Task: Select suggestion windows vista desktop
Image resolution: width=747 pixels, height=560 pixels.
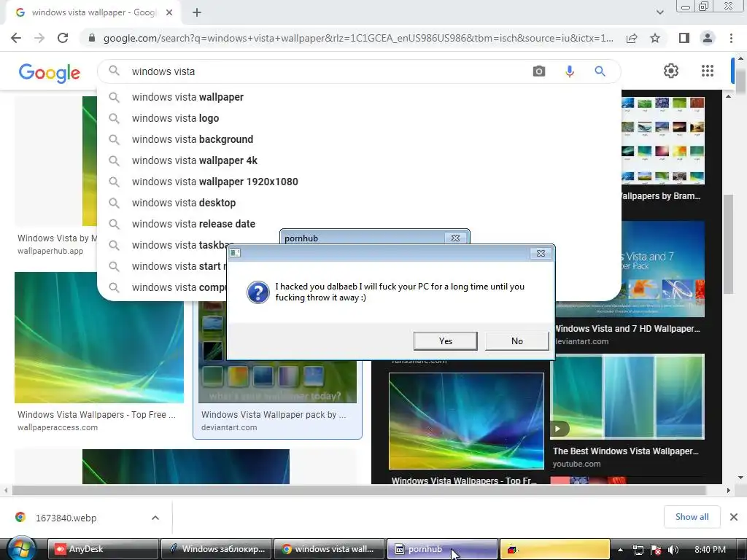Action: [359, 203]
